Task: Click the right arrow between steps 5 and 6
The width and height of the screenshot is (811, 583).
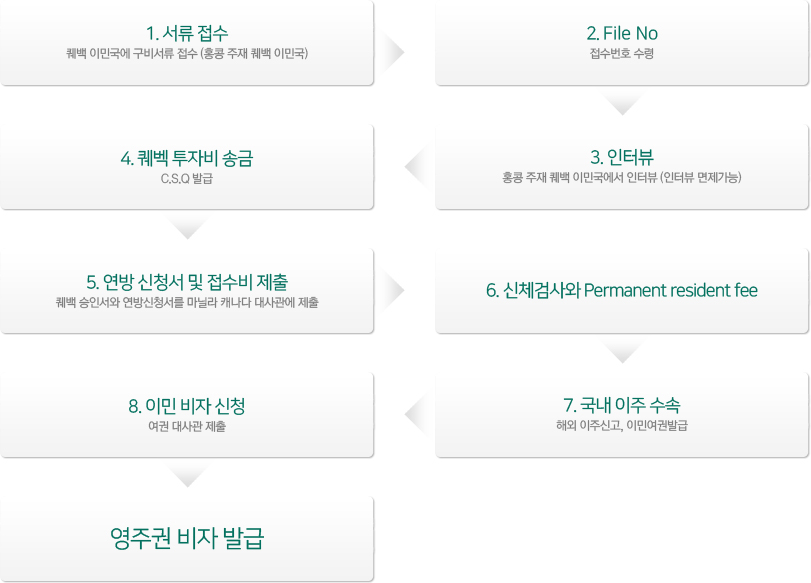Action: click(x=393, y=290)
